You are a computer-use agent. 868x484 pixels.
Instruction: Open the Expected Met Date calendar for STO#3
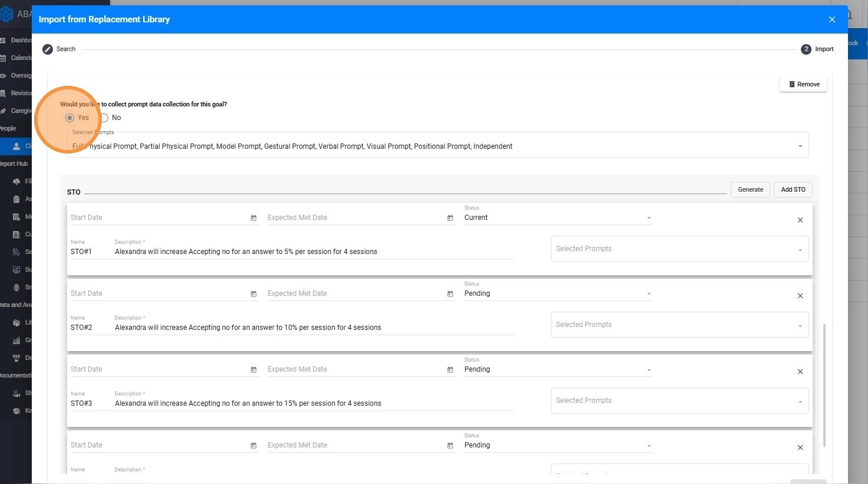[x=450, y=370]
